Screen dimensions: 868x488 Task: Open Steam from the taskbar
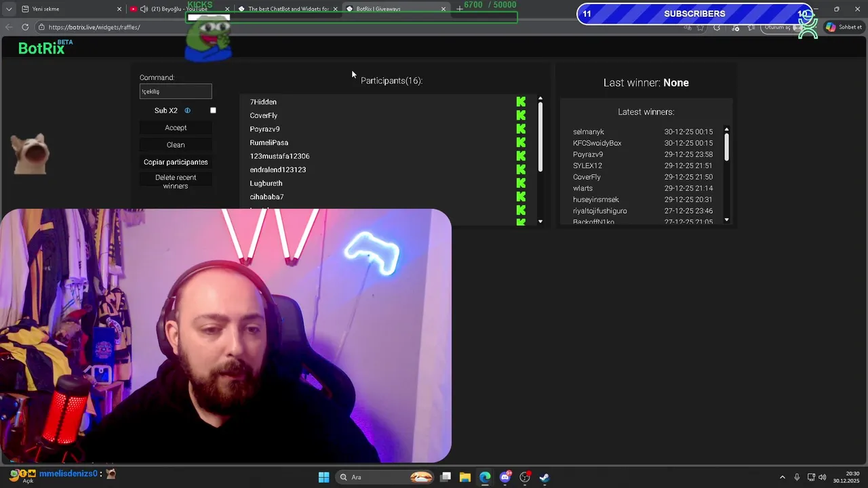tap(544, 477)
